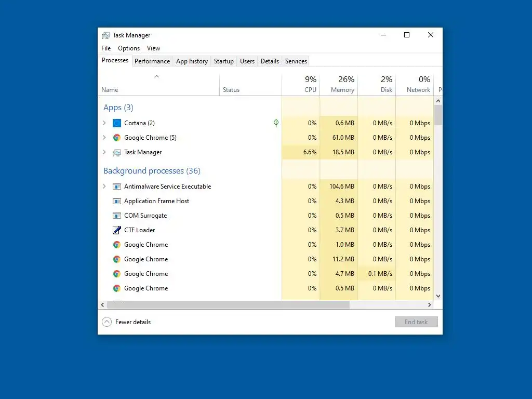
Task: Sort processes by Network column
Action: click(415, 85)
